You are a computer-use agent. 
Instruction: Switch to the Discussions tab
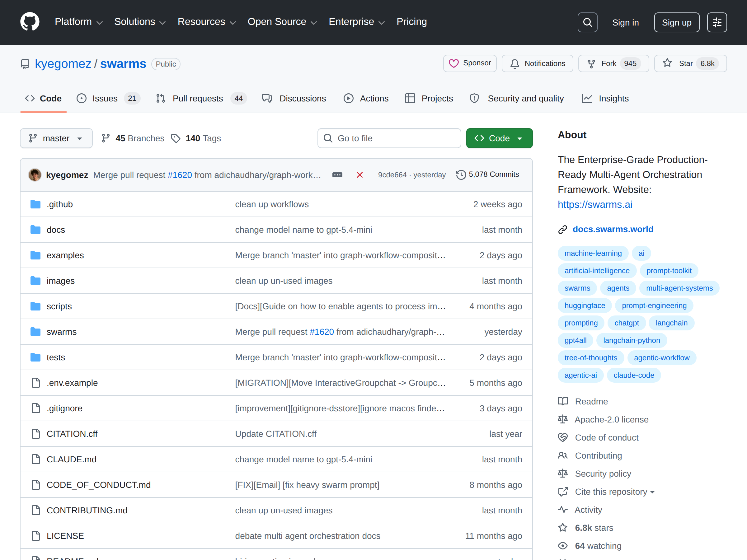point(294,99)
